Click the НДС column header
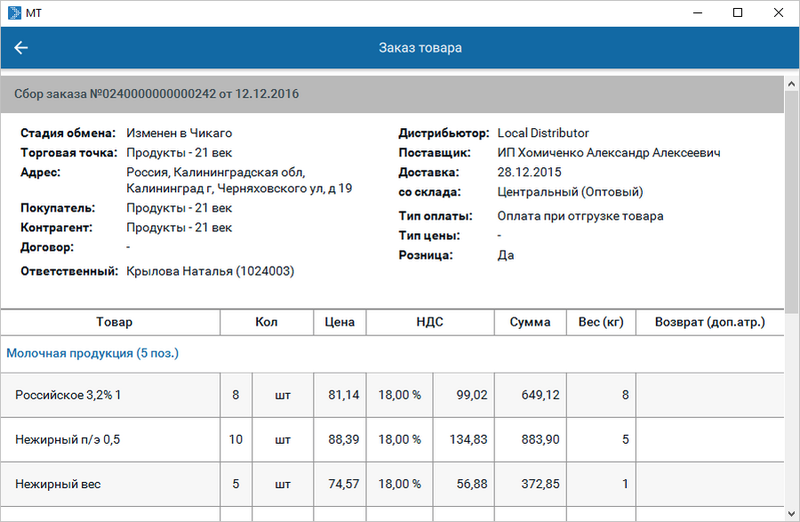The image size is (800, 522). pyautogui.click(x=430, y=322)
